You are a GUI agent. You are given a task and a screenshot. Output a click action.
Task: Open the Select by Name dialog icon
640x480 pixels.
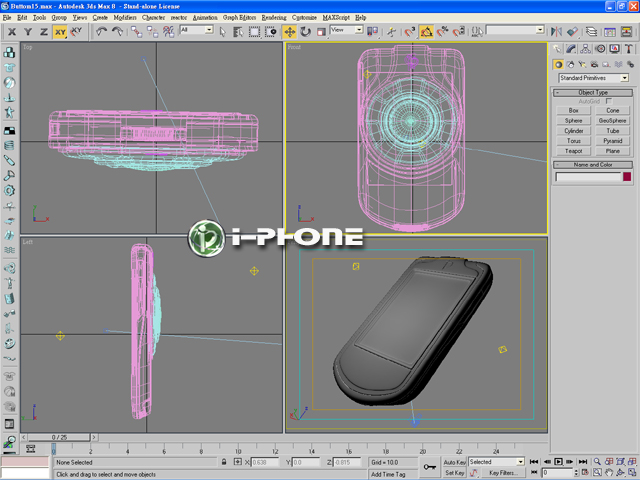click(x=238, y=31)
